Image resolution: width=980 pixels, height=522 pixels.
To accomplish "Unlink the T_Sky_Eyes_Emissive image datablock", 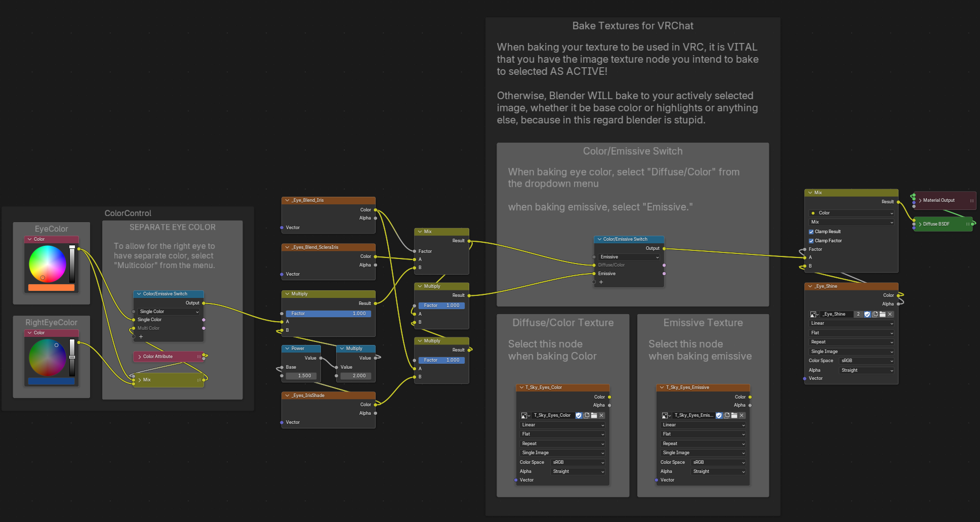I will (742, 415).
